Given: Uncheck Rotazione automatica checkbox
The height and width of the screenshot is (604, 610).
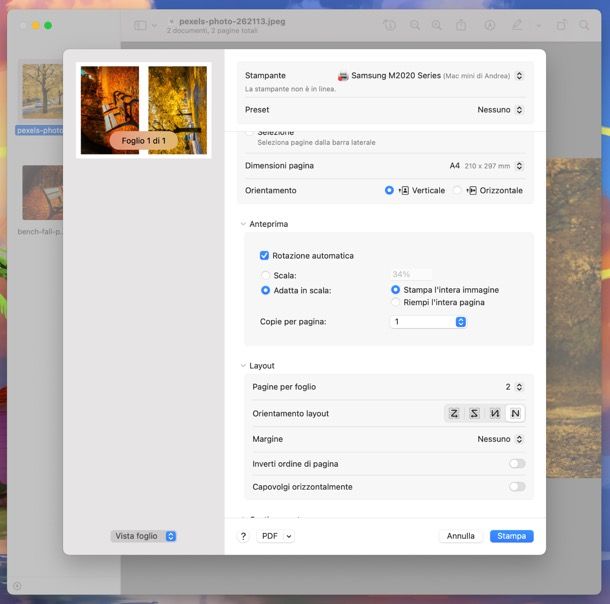Looking at the screenshot, I should tap(264, 256).
